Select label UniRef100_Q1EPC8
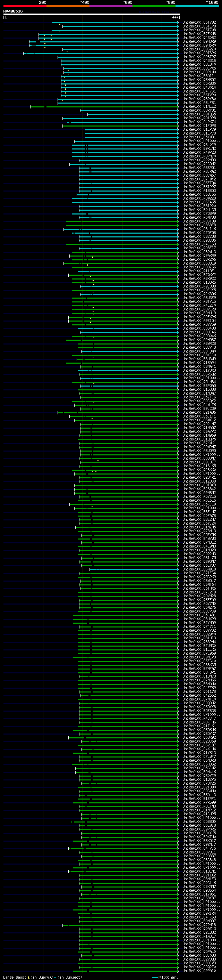Image resolution: width=222 pixels, height=980 pixels. tap(199, 133)
